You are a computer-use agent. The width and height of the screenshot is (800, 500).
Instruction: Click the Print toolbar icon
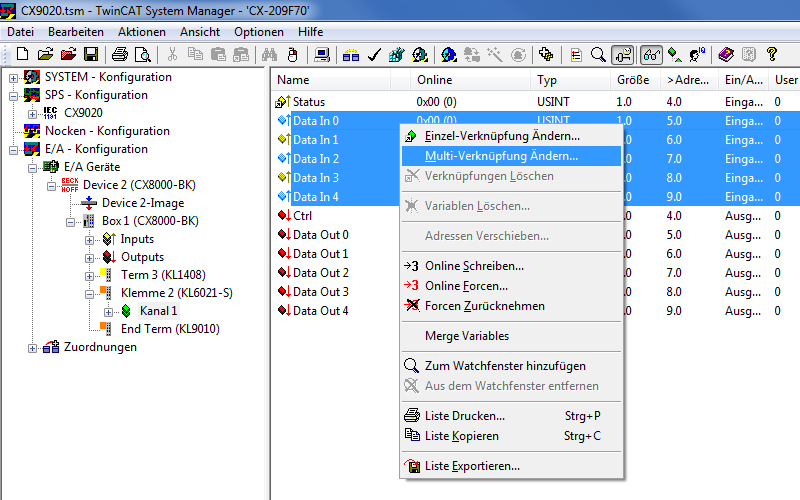(x=120, y=54)
